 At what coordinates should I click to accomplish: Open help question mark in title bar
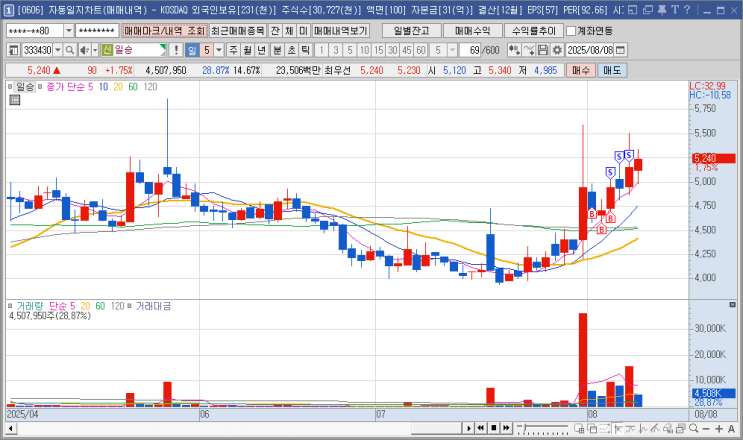pos(687,10)
